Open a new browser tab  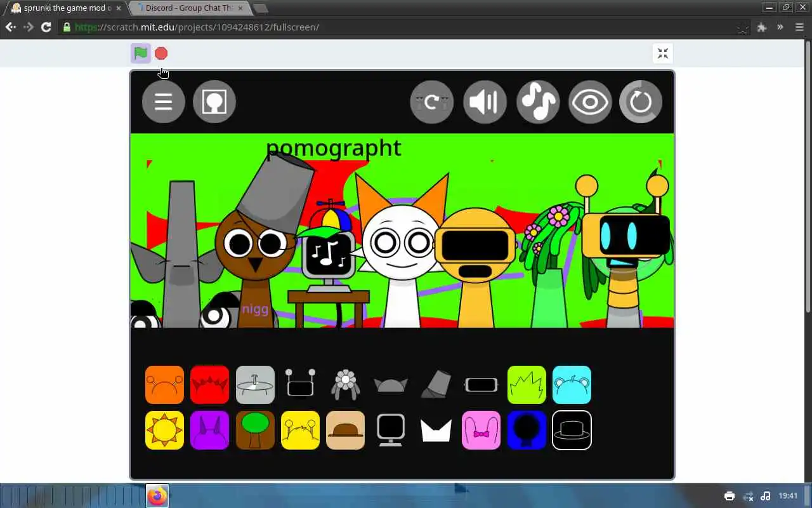click(260, 8)
